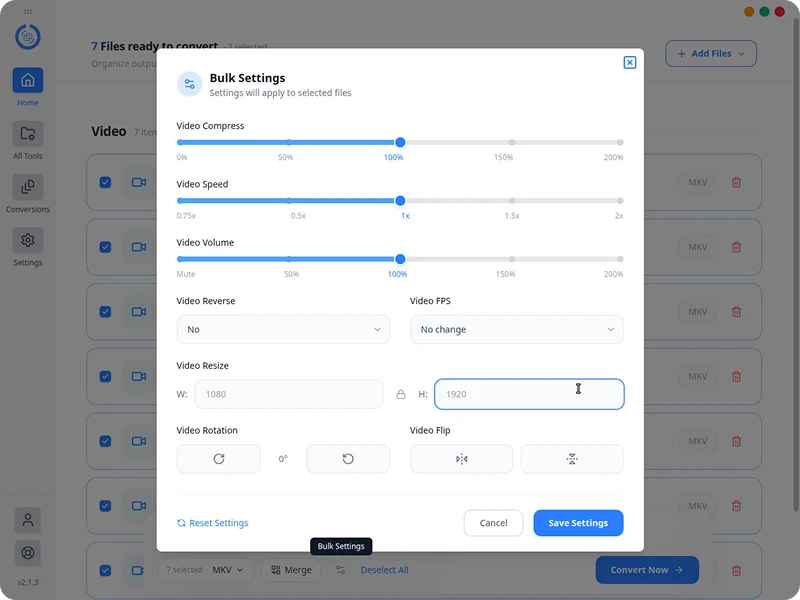Delete the fourth video row

pos(736,377)
